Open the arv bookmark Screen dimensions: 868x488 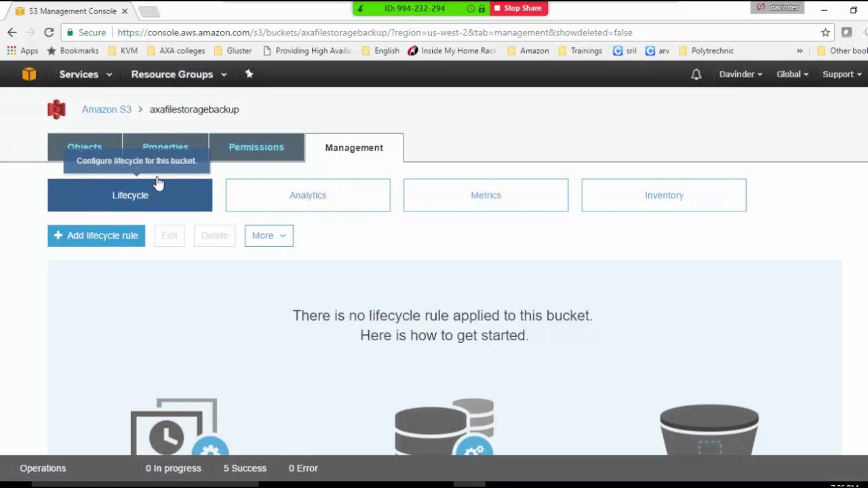(657, 51)
